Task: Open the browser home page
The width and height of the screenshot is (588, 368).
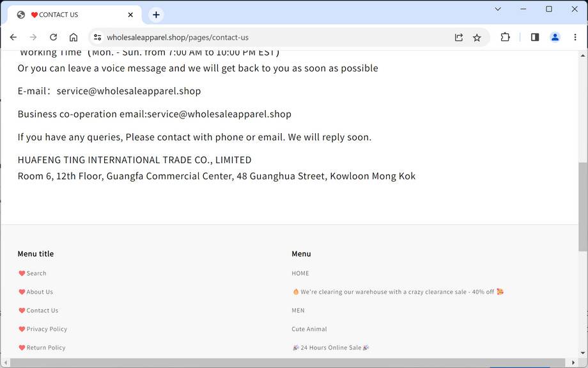Action: pos(73,37)
